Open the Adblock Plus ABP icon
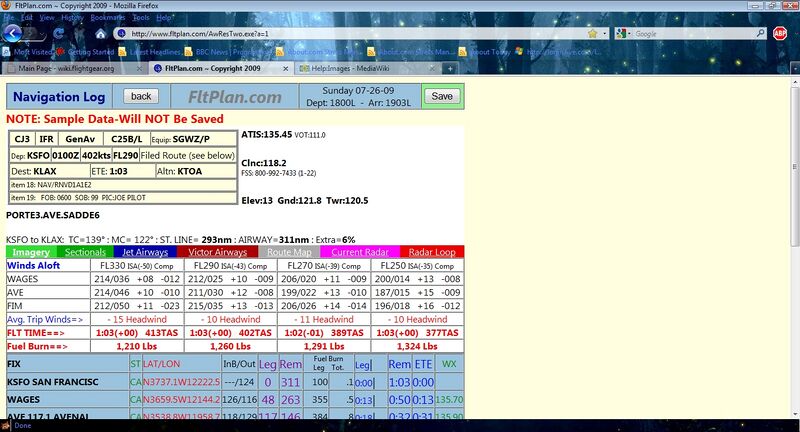Screen dimensions: 800x432 [780, 34]
